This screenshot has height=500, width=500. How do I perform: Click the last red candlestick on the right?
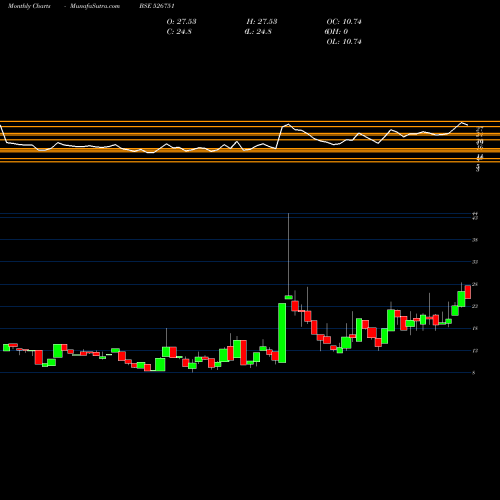coord(468,292)
